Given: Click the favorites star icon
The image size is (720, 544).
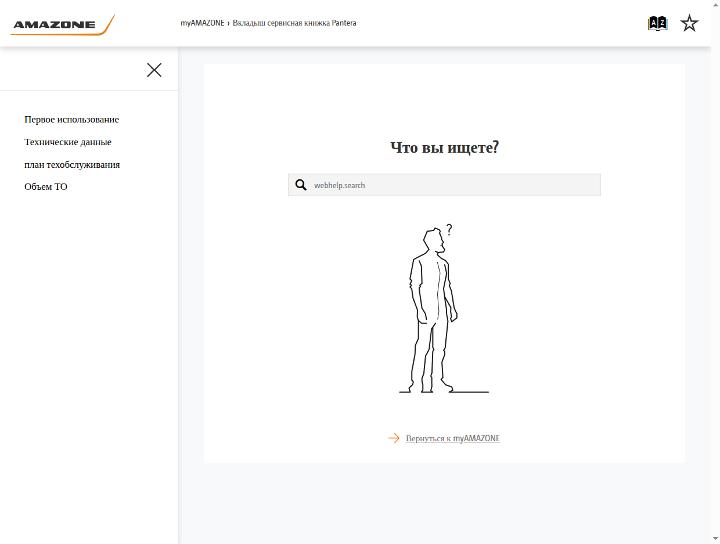Looking at the screenshot, I should 689,23.
